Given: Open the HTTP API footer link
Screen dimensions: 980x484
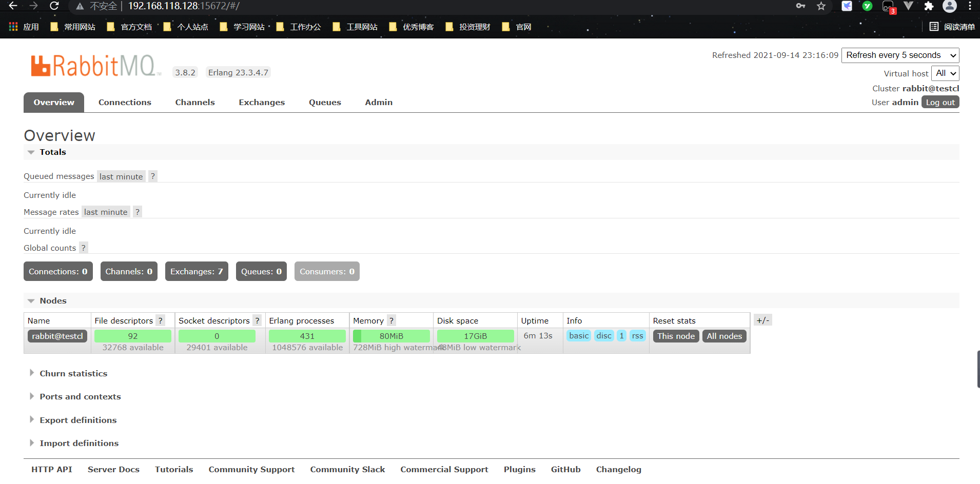Looking at the screenshot, I should (x=52, y=470).
